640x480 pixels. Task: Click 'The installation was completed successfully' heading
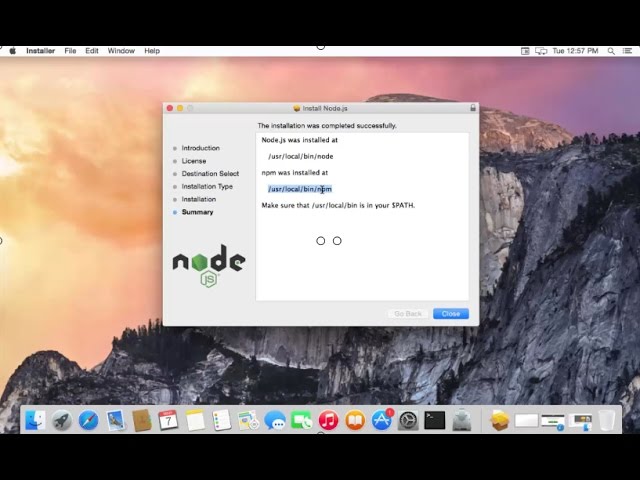[x=327, y=126]
